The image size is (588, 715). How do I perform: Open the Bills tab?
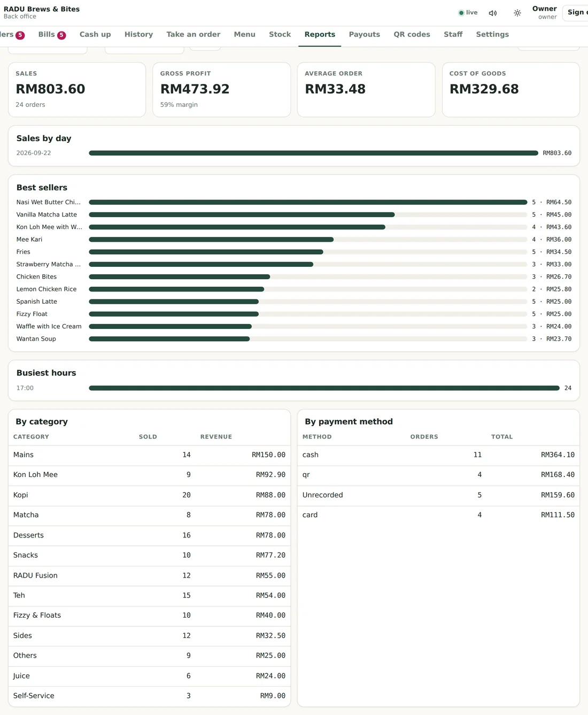pyautogui.click(x=52, y=35)
